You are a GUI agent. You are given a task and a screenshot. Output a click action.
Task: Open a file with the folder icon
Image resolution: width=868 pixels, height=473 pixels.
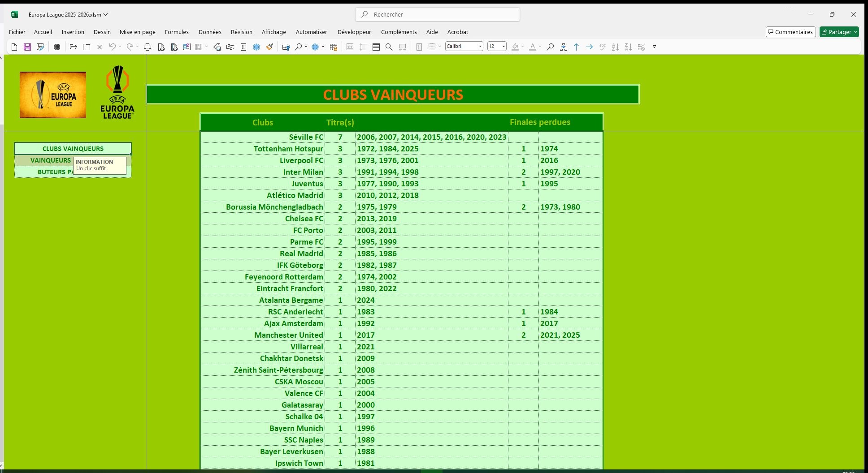[x=74, y=47]
